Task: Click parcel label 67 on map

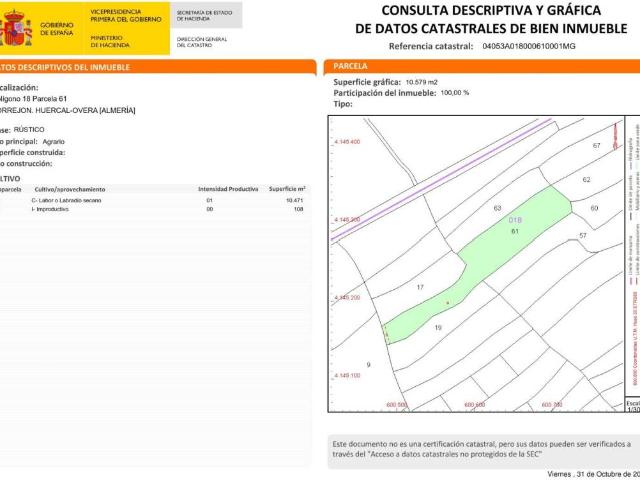Action: (x=597, y=145)
